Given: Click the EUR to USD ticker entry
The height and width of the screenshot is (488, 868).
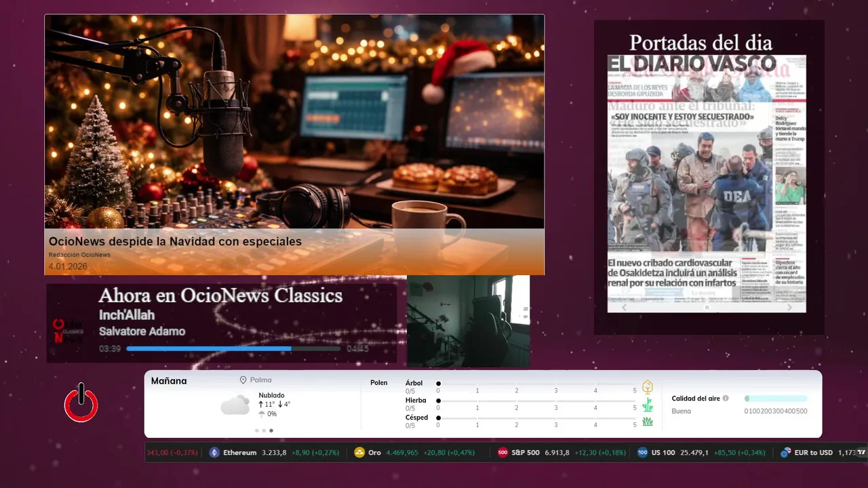Looking at the screenshot, I should click(x=814, y=453).
